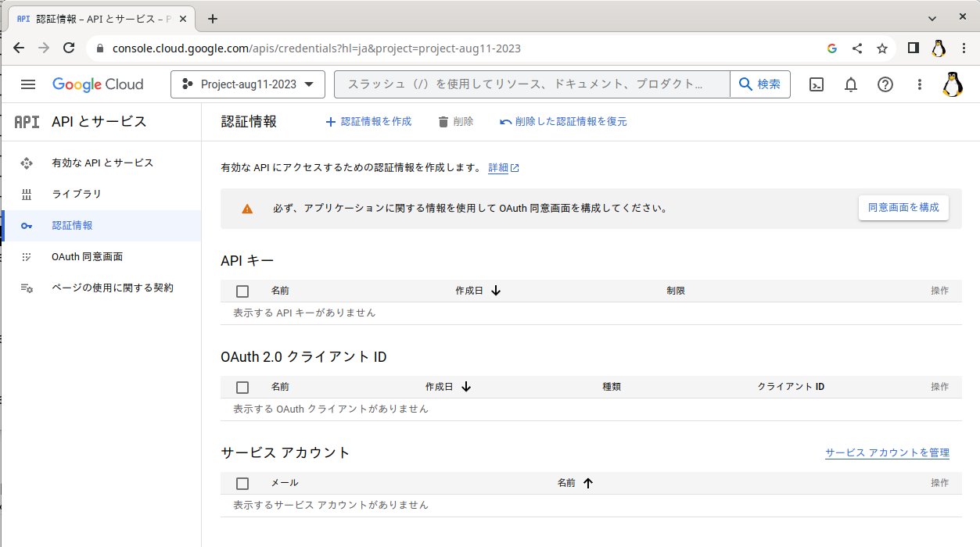
Task: Click 削除した認証情報を復元
Action: [x=563, y=122]
